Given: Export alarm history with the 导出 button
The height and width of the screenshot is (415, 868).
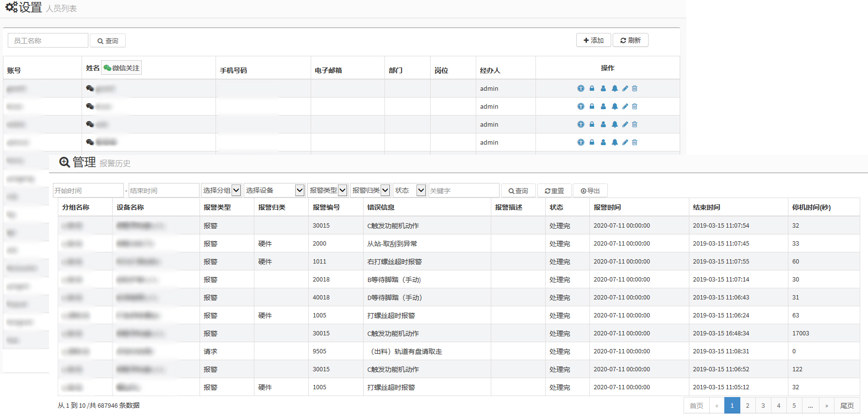Looking at the screenshot, I should point(590,191).
